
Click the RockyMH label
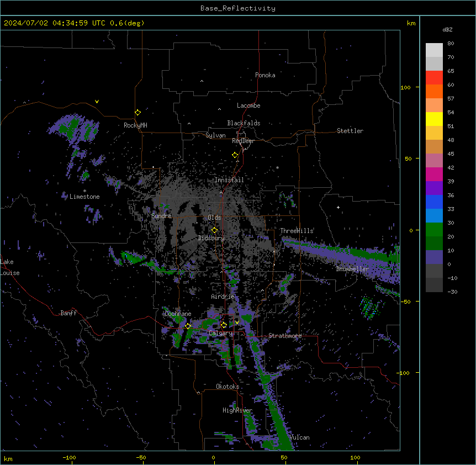[135, 125]
